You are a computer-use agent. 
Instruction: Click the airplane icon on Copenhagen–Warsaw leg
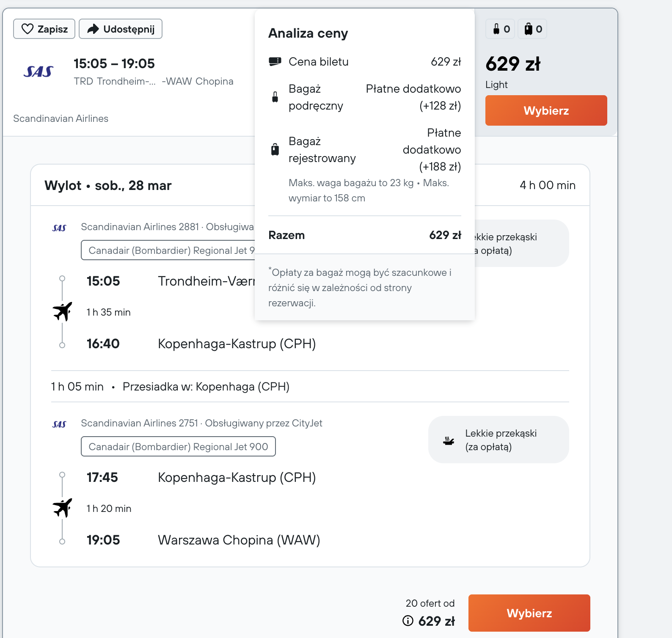63,508
